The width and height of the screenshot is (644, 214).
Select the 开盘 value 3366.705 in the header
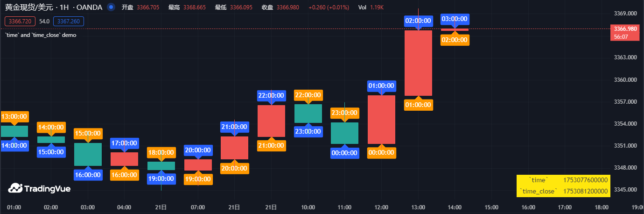point(142,7)
